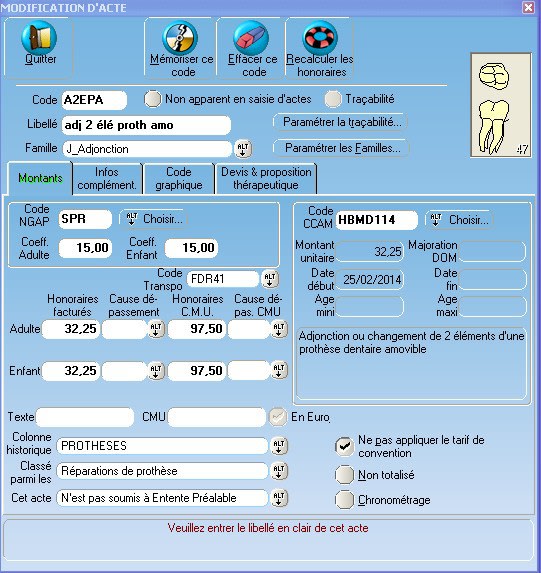Click the Age maxi field

(x=492, y=306)
